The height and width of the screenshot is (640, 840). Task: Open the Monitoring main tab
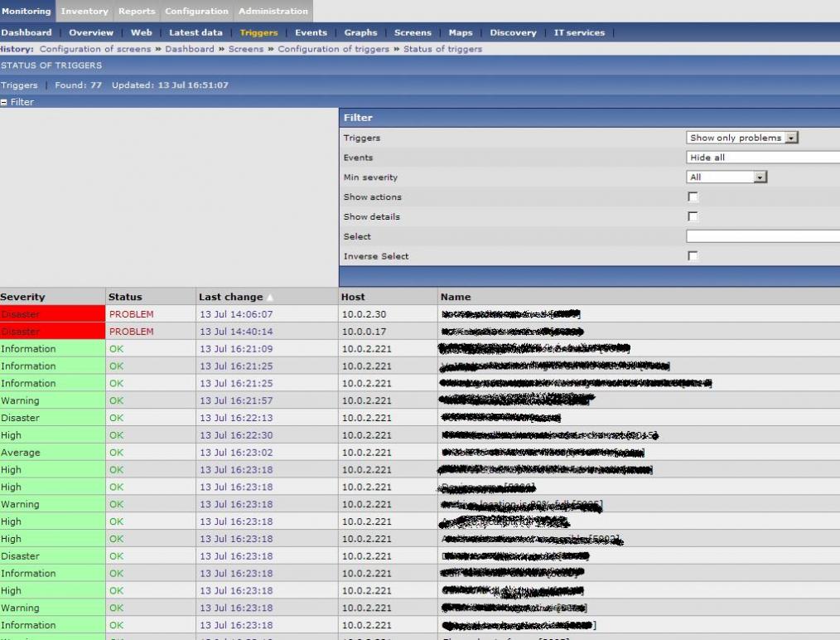(x=27, y=11)
